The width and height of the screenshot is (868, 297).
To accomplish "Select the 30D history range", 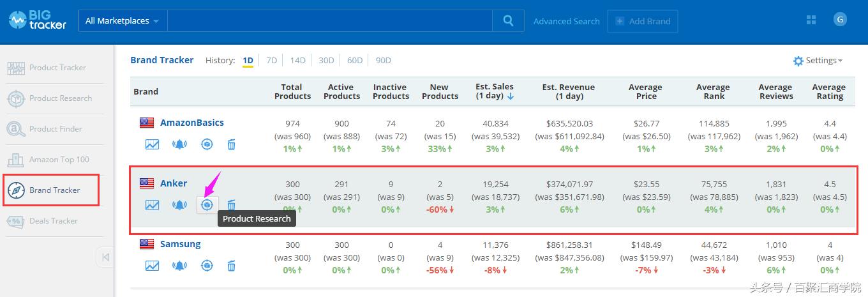I will [x=326, y=61].
